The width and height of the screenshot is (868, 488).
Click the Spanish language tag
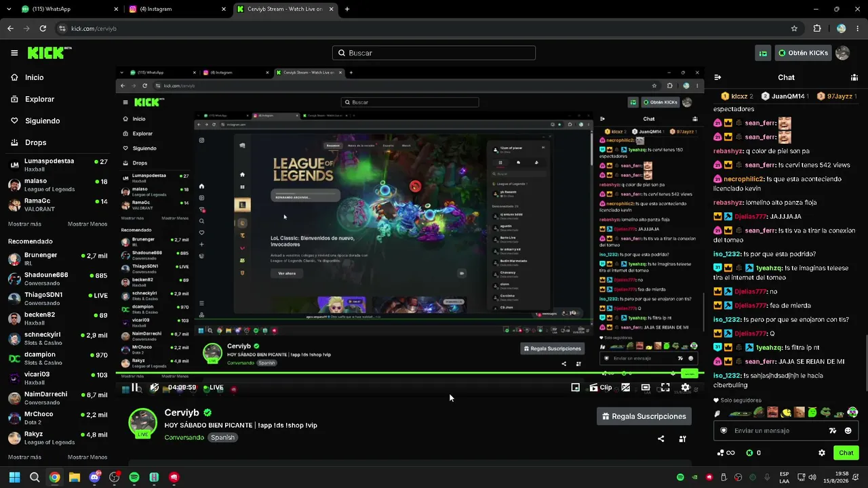click(x=222, y=437)
